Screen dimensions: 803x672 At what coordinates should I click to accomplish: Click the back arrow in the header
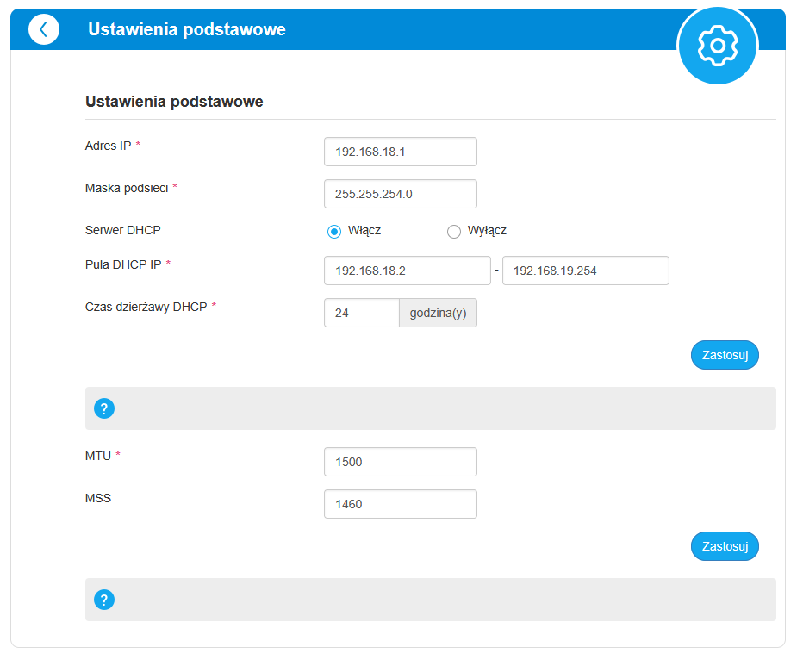pyautogui.click(x=44, y=29)
